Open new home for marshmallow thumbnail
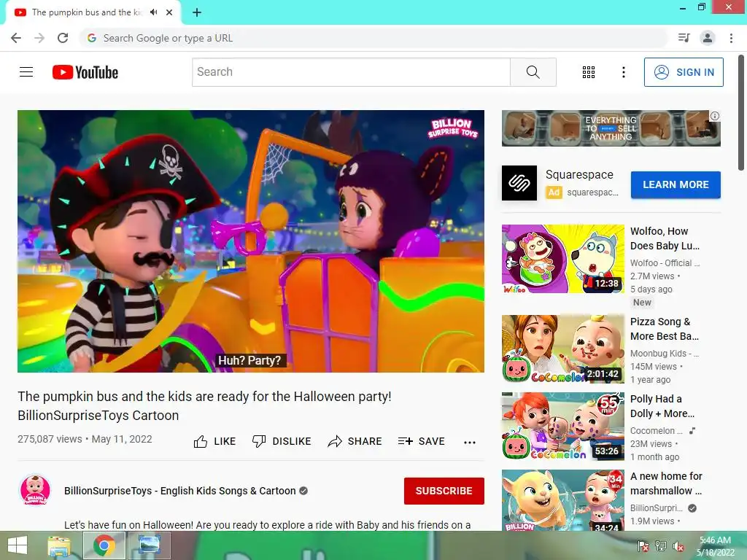Image resolution: width=747 pixels, height=560 pixels. point(562,500)
